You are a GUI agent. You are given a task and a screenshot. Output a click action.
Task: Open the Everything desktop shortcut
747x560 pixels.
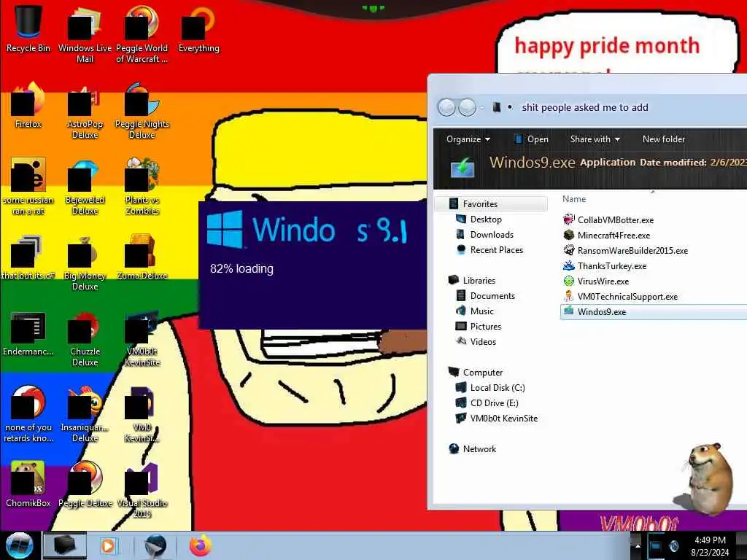pyautogui.click(x=199, y=29)
